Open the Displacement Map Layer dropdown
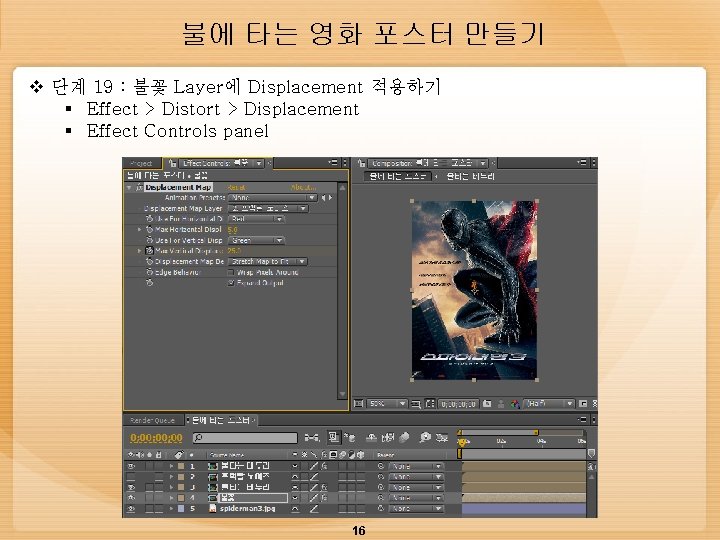720x540 pixels. tap(270, 208)
